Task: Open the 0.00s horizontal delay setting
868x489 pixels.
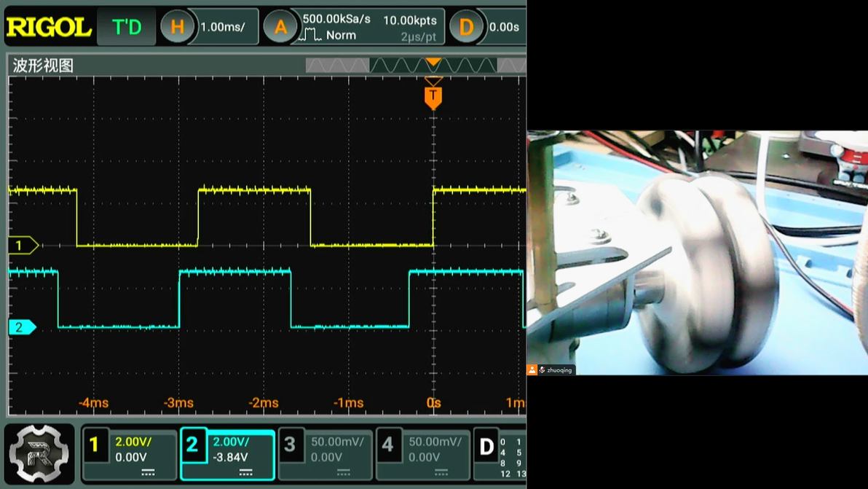Action: [x=504, y=28]
